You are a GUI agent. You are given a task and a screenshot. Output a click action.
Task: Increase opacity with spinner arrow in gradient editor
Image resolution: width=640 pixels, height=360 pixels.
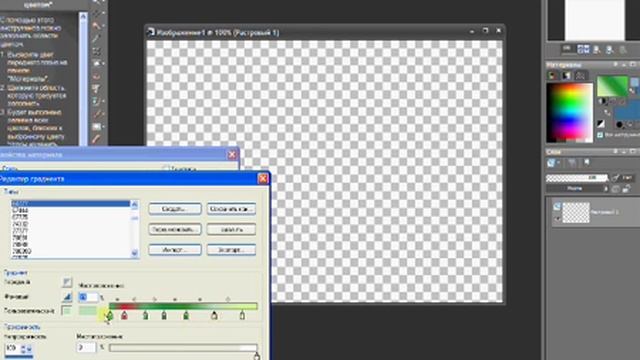coord(23,346)
